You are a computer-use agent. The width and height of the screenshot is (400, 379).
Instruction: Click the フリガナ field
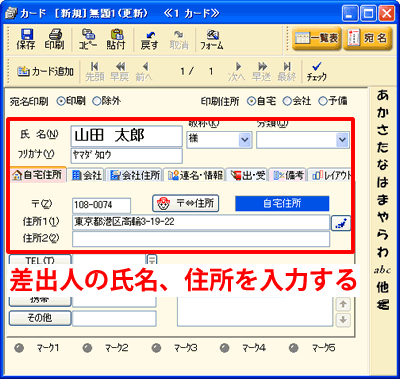click(127, 156)
